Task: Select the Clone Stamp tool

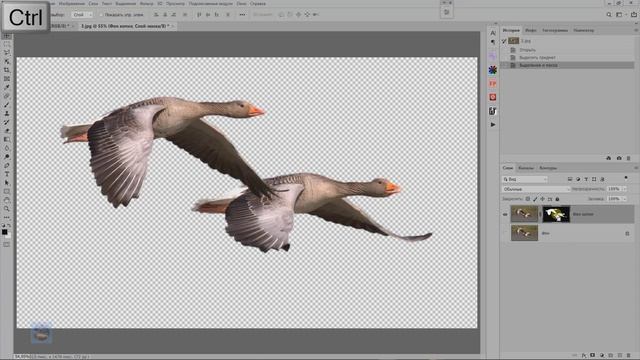Action: click(x=7, y=113)
